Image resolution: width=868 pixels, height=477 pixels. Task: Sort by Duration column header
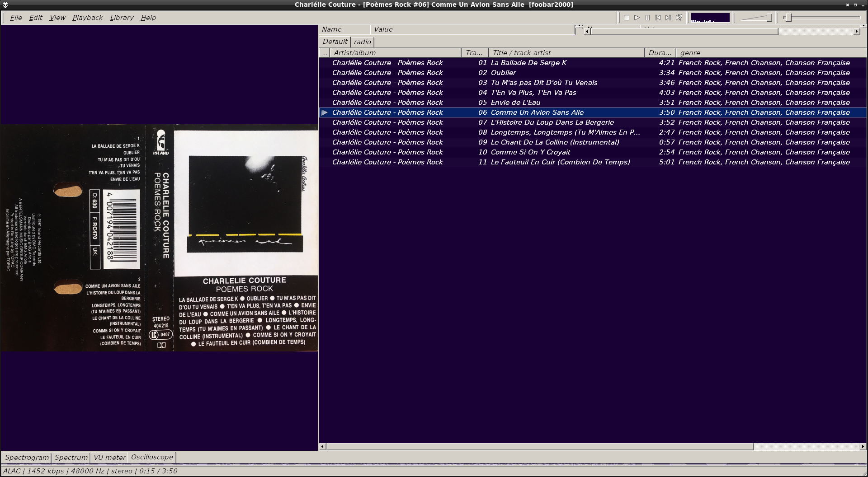pos(660,53)
